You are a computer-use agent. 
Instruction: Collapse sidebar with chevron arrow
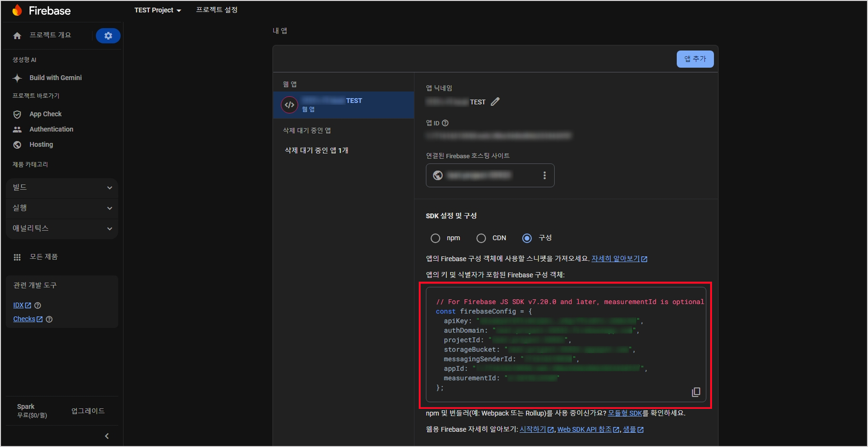click(x=107, y=436)
